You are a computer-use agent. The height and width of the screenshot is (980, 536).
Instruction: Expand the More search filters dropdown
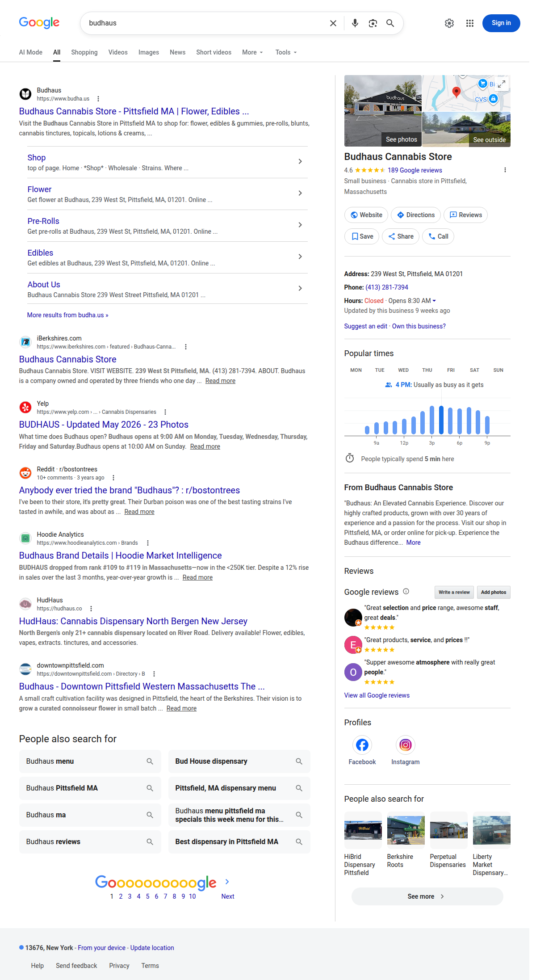pyautogui.click(x=252, y=52)
